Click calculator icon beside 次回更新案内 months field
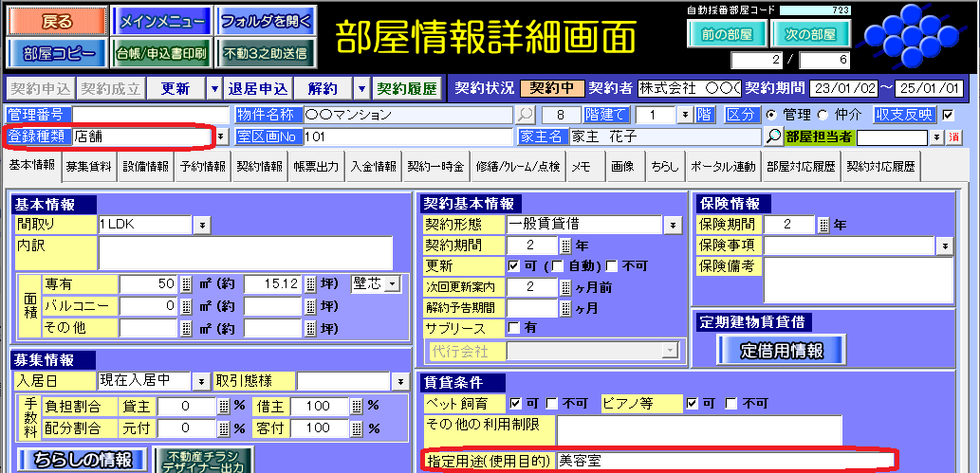This screenshot has height=473, width=980. pos(565,286)
